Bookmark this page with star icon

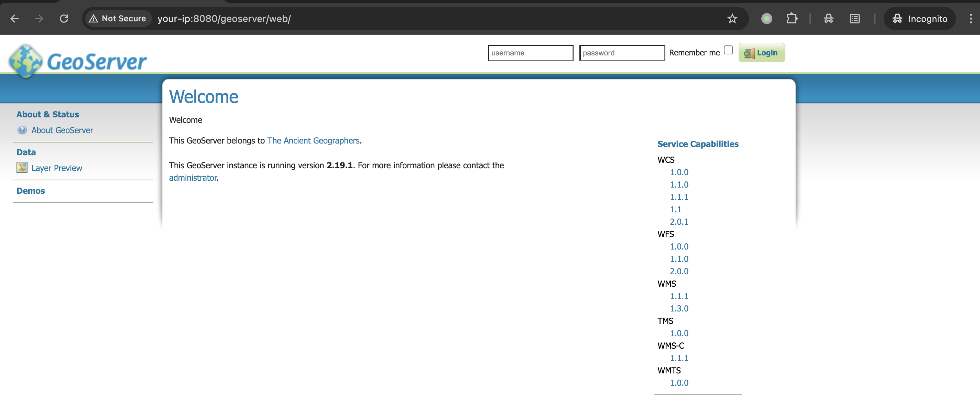732,19
